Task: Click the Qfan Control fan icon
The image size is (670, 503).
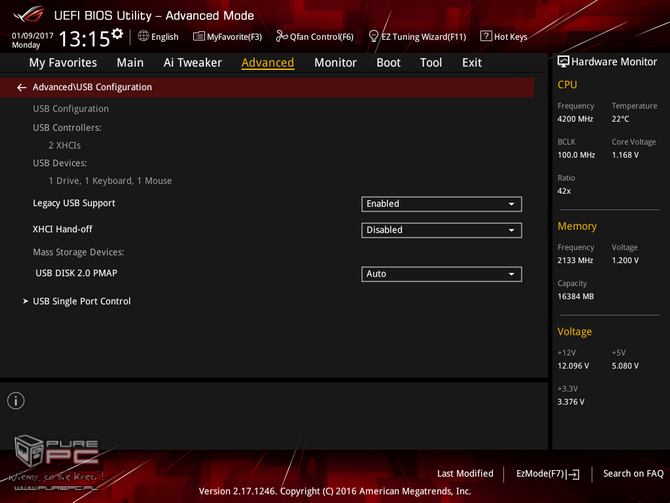Action: tap(282, 36)
